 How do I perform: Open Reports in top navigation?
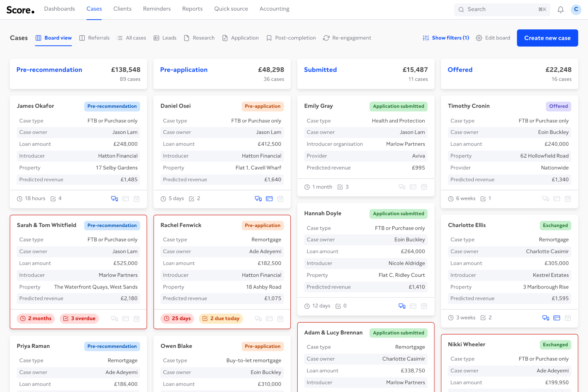[x=192, y=9]
